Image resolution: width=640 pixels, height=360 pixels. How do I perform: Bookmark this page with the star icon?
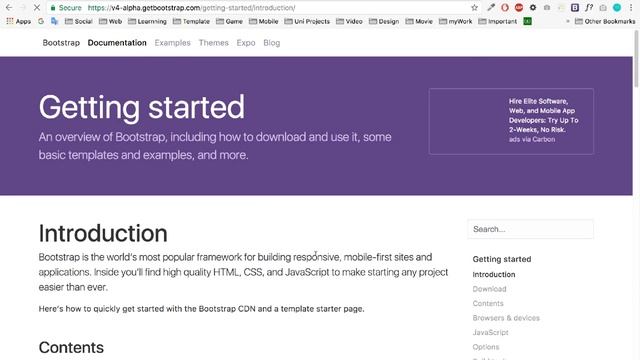pos(474,7)
